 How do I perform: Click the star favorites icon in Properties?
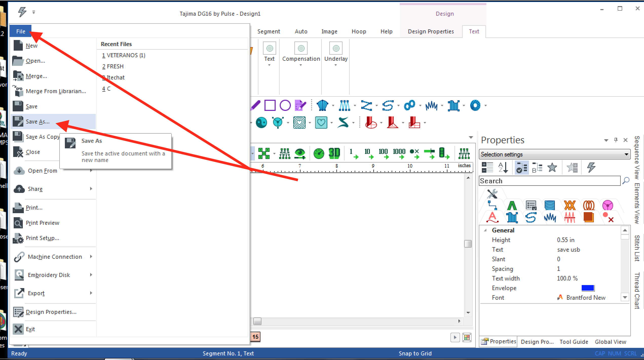click(552, 167)
